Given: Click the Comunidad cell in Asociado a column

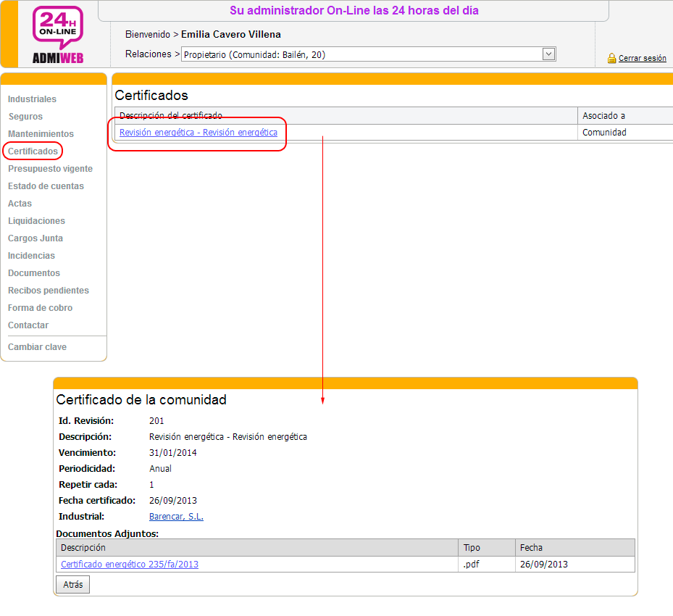Looking at the screenshot, I should click(x=604, y=132).
